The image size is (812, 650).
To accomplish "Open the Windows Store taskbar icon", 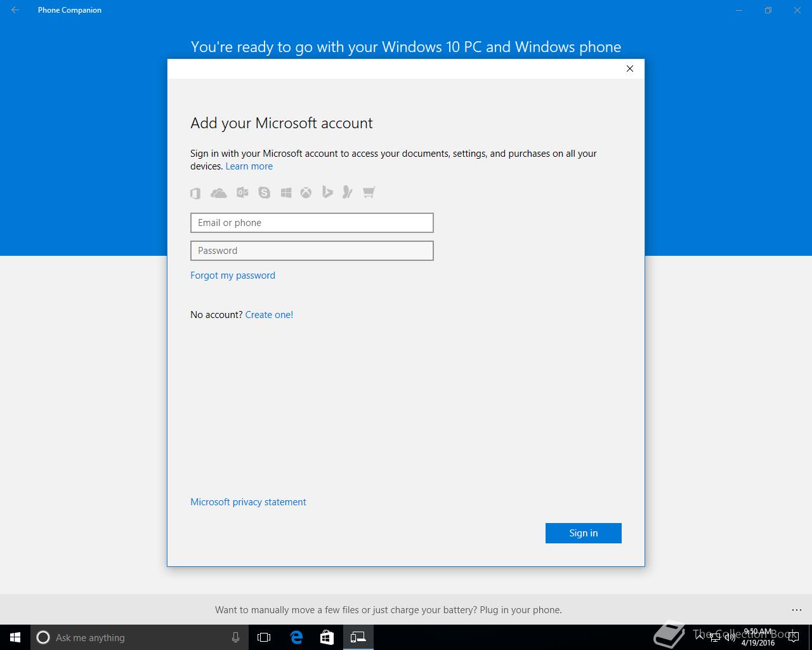I will point(327,637).
